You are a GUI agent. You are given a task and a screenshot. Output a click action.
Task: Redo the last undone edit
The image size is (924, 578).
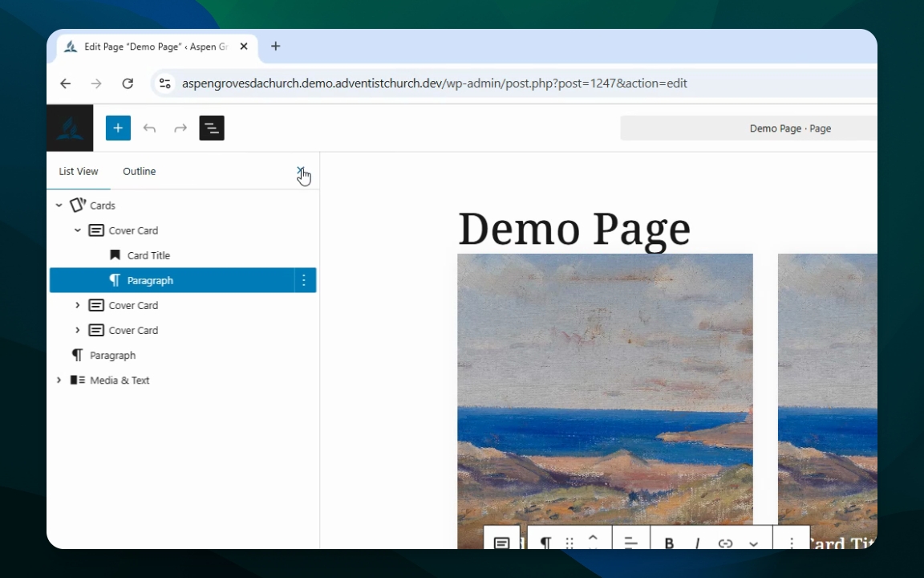tap(180, 128)
